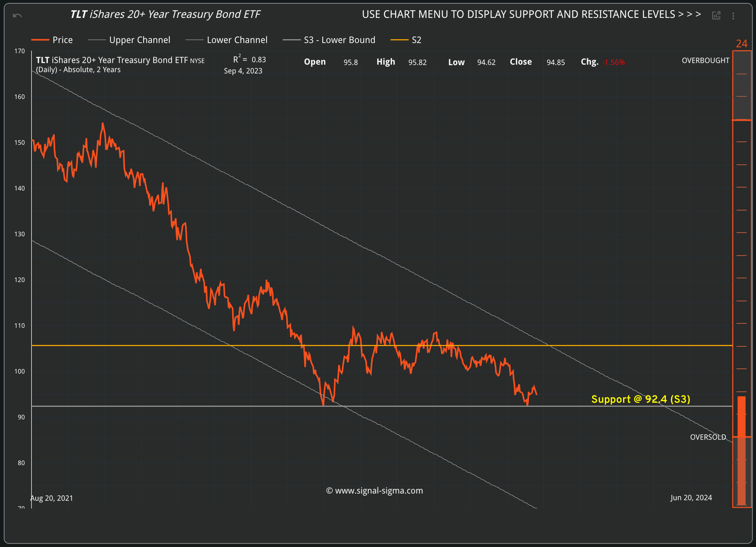Image resolution: width=756 pixels, height=547 pixels.
Task: Click the 160 y-axis label
Action: pos(19,97)
